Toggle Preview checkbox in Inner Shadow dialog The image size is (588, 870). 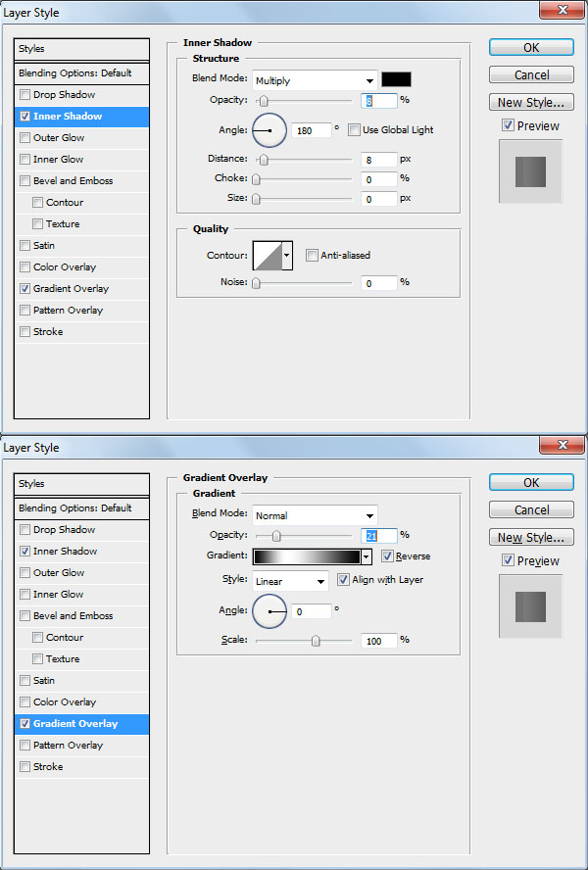tap(508, 125)
